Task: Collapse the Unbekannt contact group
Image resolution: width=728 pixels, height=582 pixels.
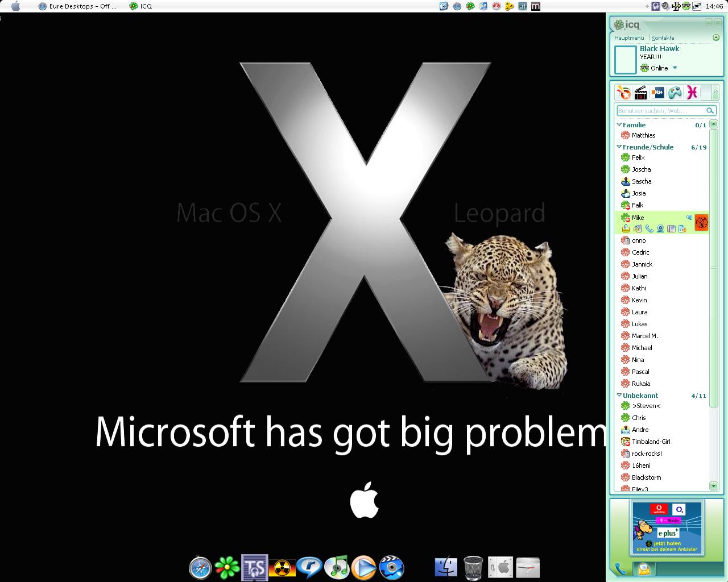Action: pyautogui.click(x=619, y=395)
